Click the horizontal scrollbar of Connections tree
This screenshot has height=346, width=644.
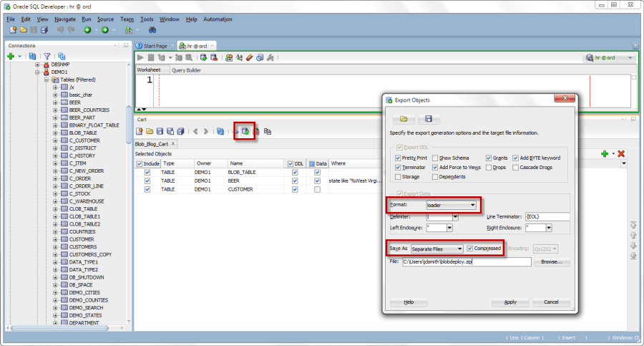pyautogui.click(x=59, y=328)
